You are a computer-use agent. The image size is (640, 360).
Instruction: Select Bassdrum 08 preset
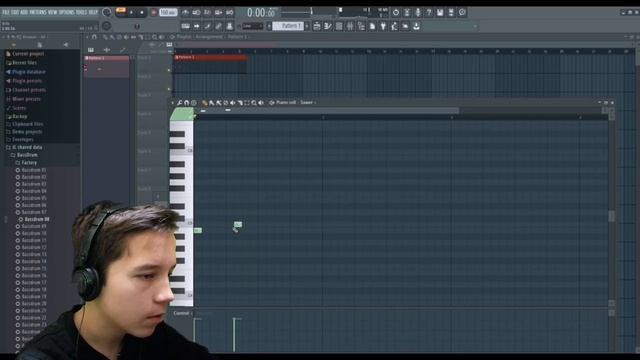37,219
